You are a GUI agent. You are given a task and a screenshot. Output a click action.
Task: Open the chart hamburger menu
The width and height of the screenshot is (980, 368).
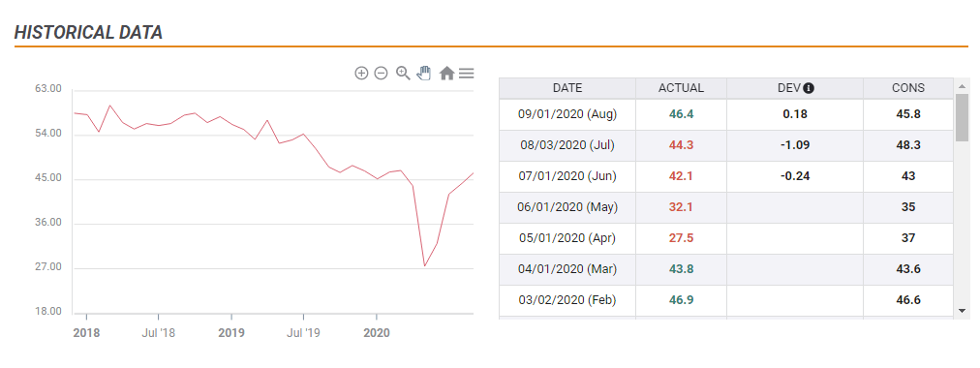pos(466,73)
